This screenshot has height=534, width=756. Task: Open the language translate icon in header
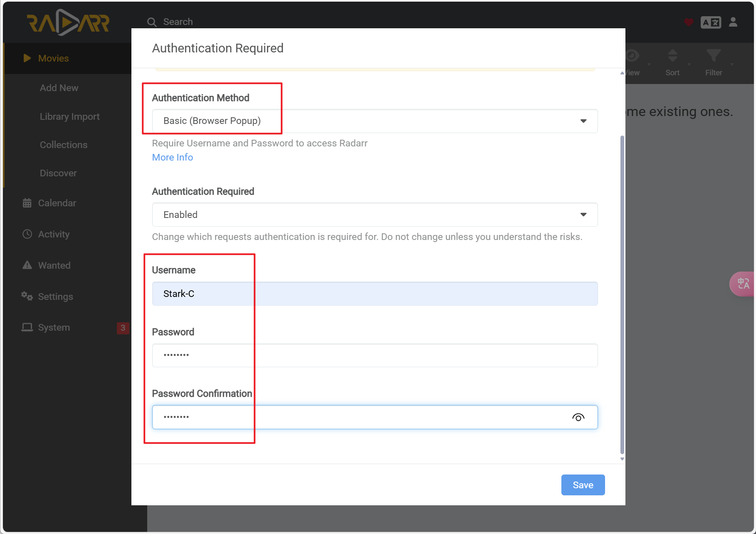[x=711, y=22]
